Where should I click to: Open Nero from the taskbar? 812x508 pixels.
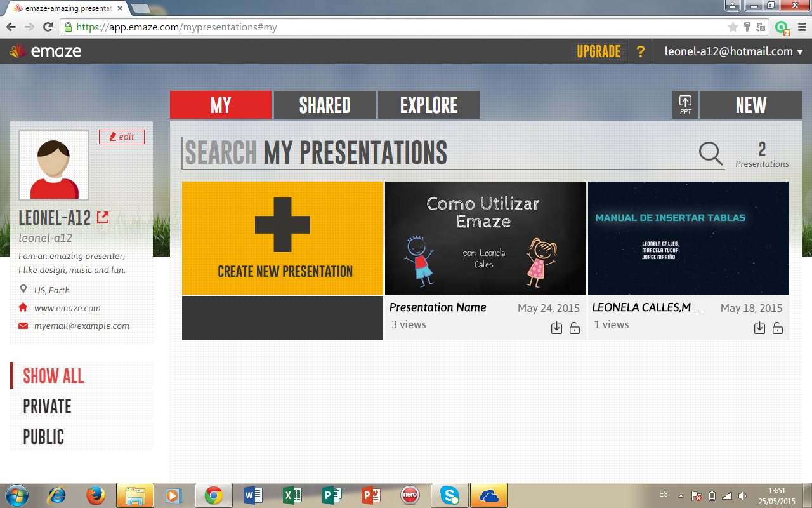(x=410, y=495)
